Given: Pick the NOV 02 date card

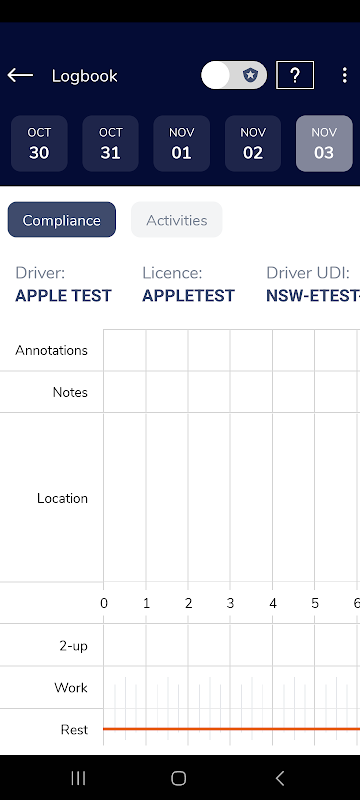Looking at the screenshot, I should 253,143.
